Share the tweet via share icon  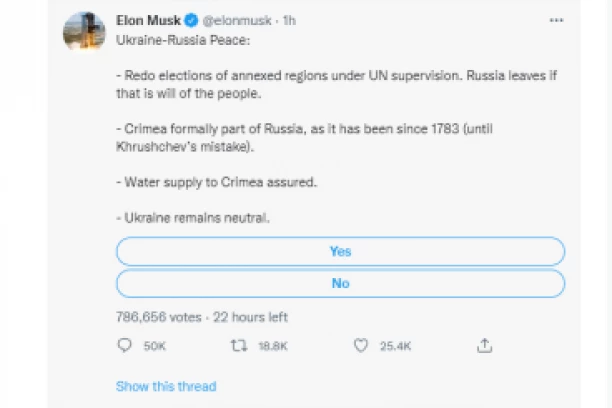pyautogui.click(x=484, y=346)
